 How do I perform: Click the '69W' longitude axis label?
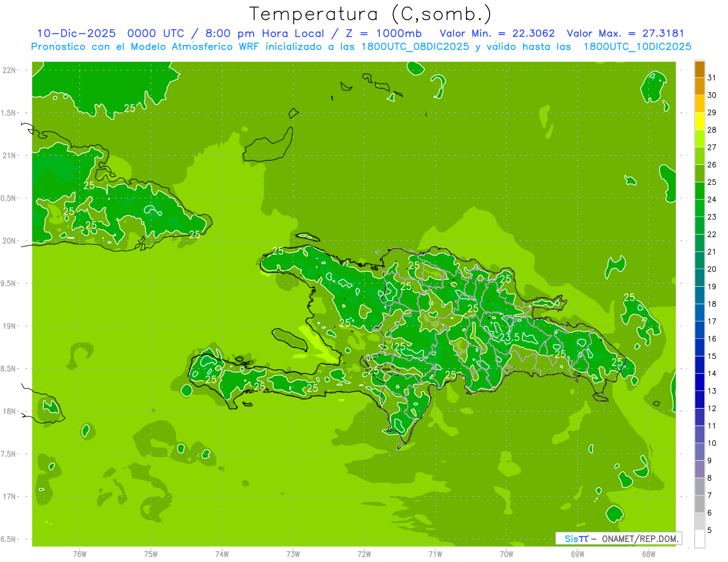tap(578, 554)
